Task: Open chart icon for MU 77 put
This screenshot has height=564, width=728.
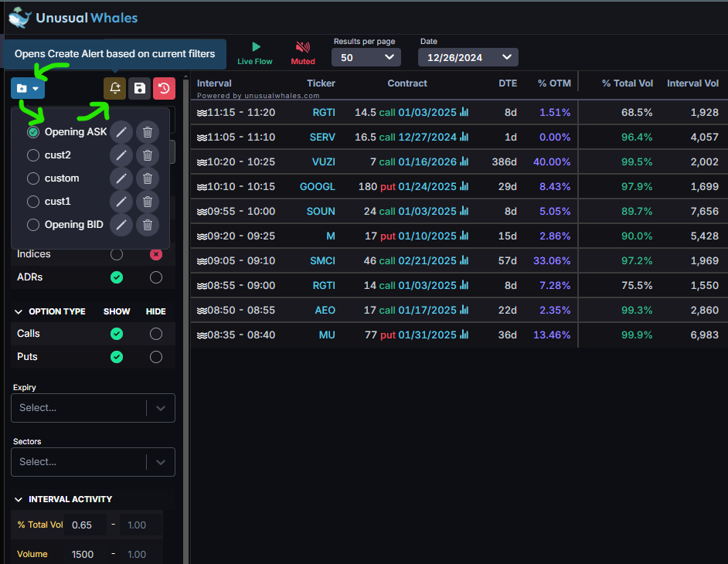Action: 464,335
